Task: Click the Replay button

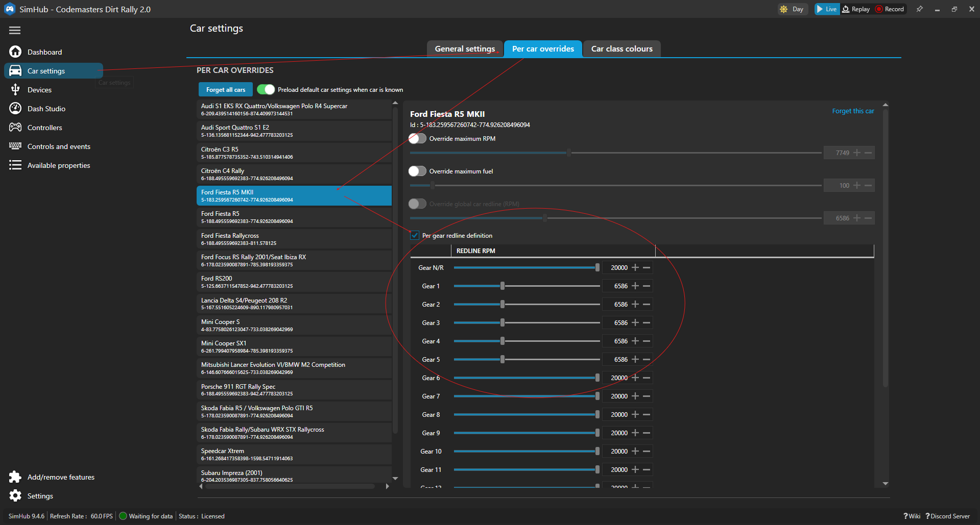Action: tap(856, 9)
